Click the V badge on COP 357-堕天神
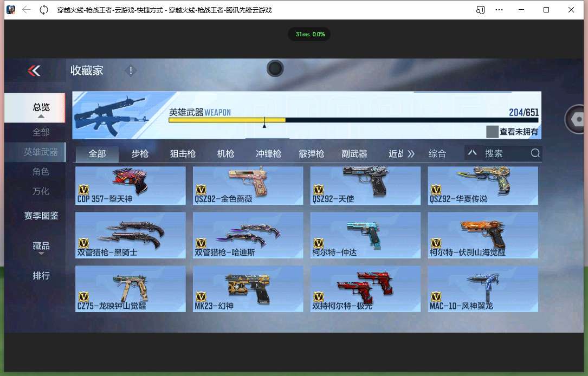This screenshot has width=588, height=376. point(83,189)
